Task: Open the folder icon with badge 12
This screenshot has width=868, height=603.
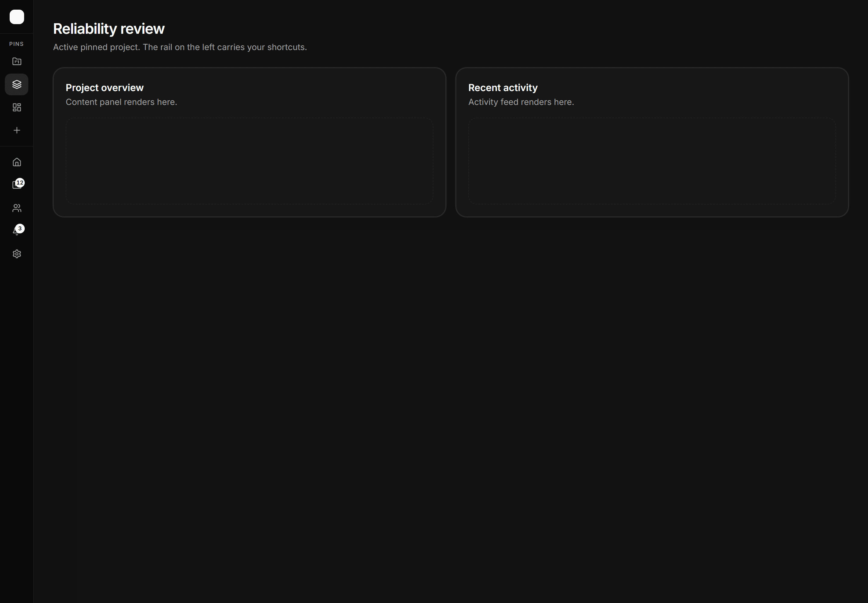Action: tap(17, 185)
